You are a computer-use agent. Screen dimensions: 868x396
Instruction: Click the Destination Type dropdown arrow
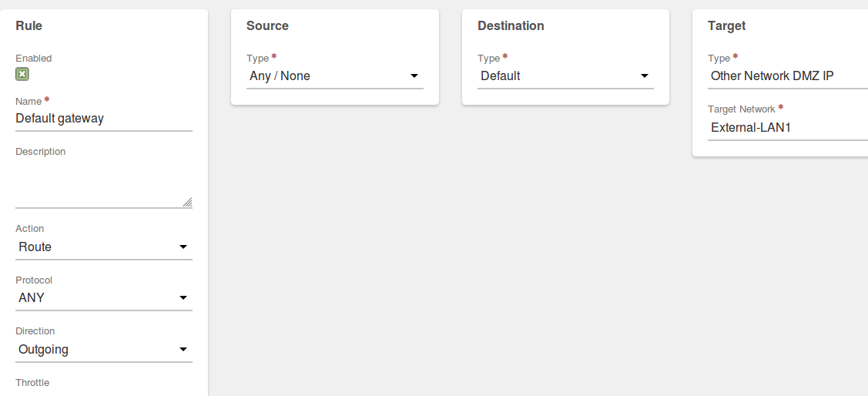click(645, 76)
